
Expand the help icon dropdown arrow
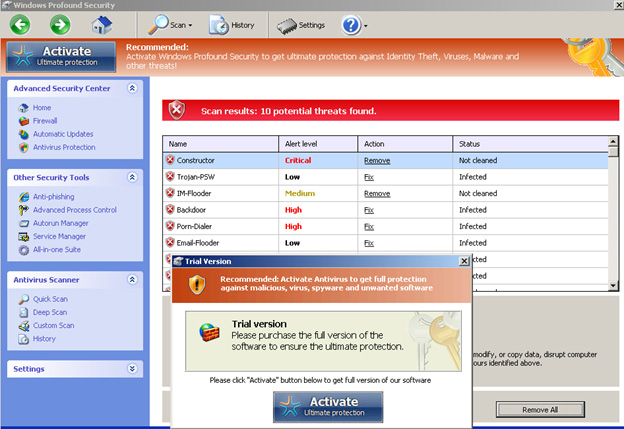click(x=366, y=26)
